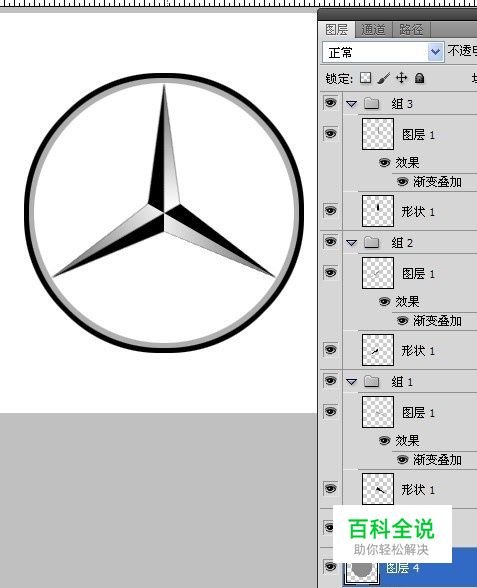The image size is (477, 588).
Task: Hide 图层 1 inside 组 1
Action: [x=330, y=412]
